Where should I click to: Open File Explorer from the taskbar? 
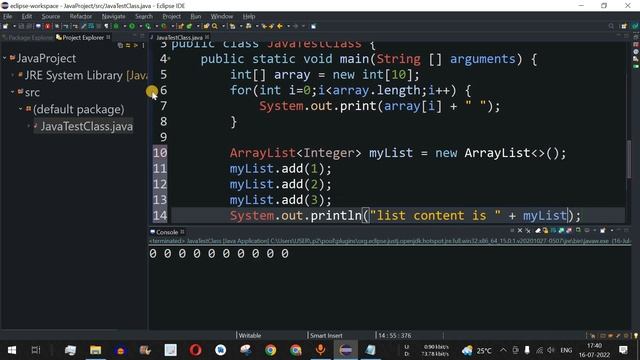click(96, 350)
